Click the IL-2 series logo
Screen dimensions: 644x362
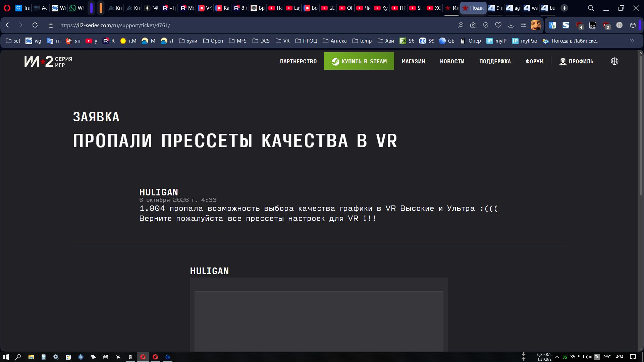click(48, 61)
